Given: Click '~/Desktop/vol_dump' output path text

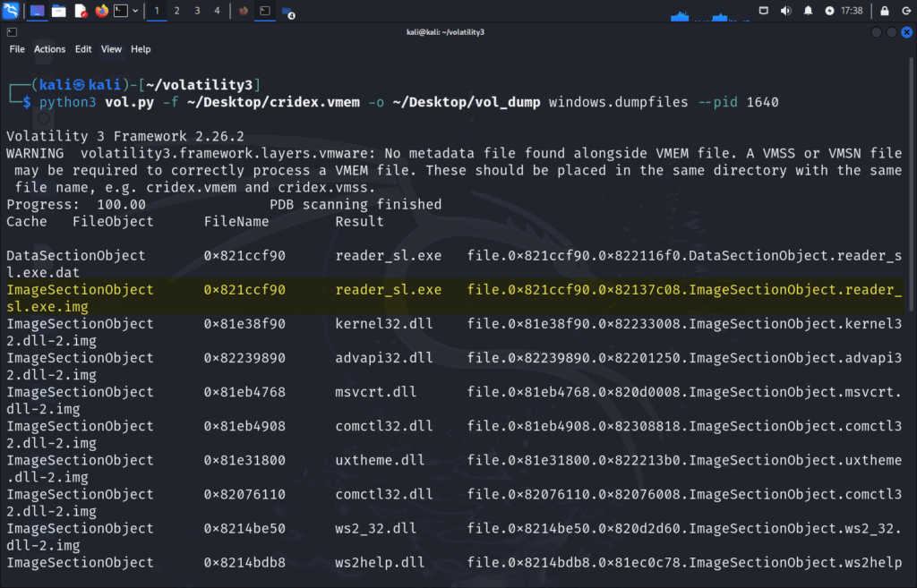Looking at the screenshot, I should (466, 102).
